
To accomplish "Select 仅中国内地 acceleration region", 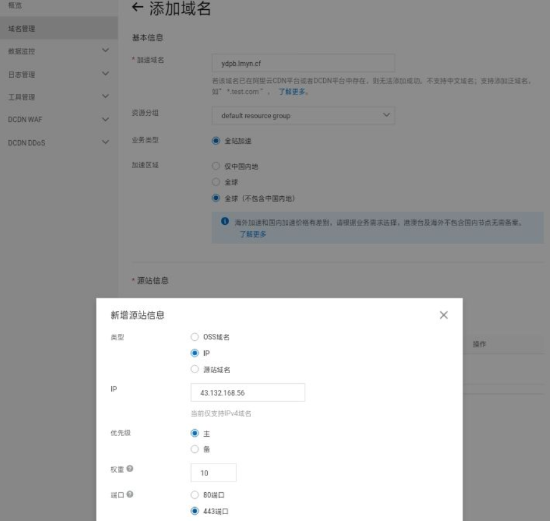I will click(216, 166).
